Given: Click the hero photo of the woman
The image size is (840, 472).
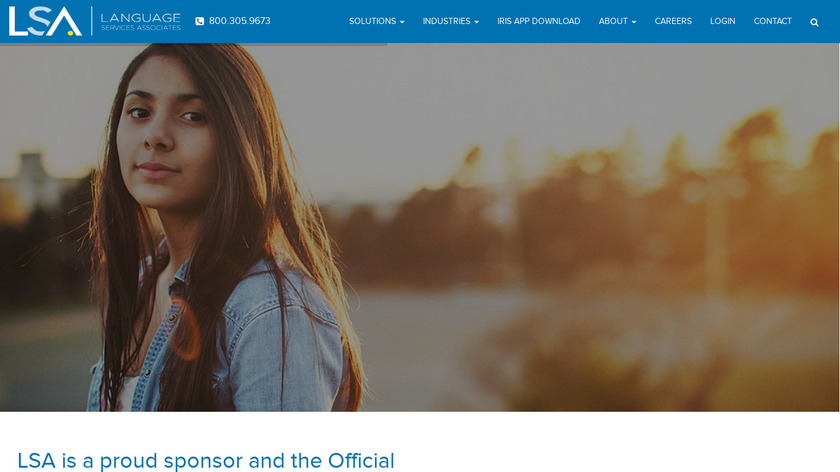Looking at the screenshot, I should pyautogui.click(x=419, y=227).
